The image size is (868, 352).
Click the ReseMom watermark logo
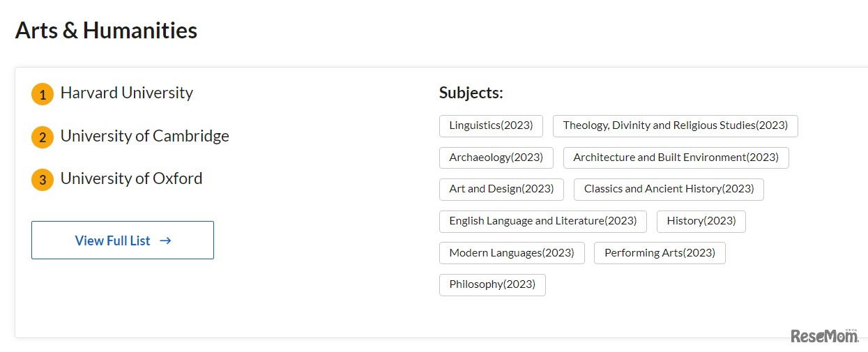coord(825,336)
